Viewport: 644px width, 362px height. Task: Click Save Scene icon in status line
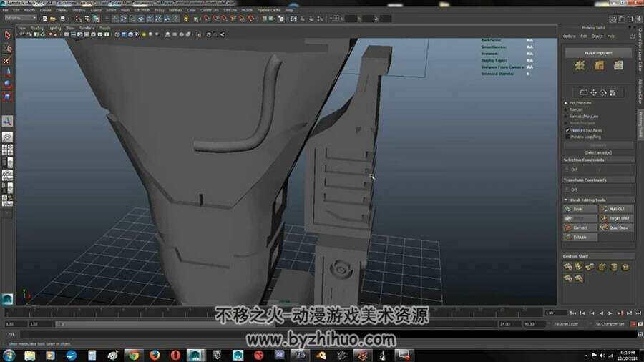(x=62, y=19)
